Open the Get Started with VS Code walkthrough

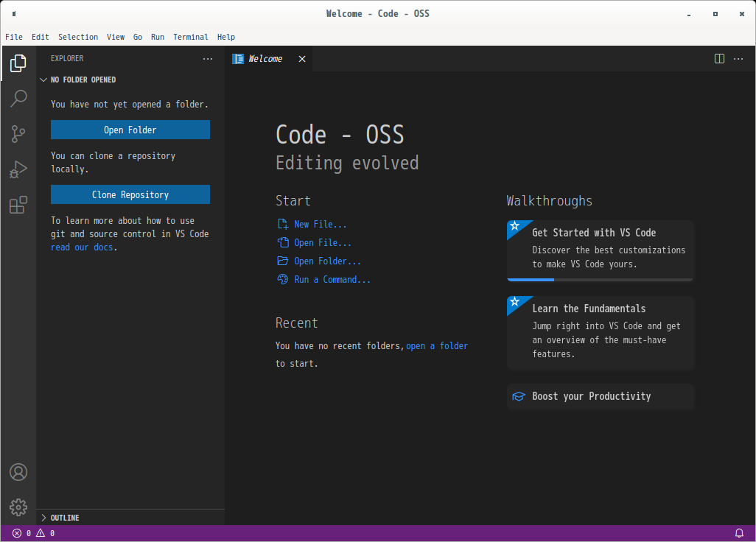pyautogui.click(x=601, y=250)
